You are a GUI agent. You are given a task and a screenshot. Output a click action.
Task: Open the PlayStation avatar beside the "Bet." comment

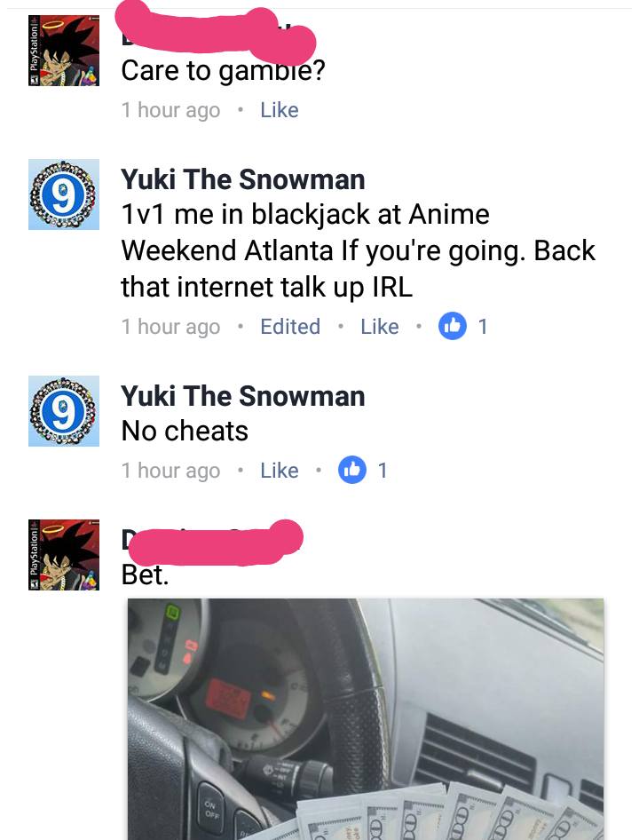[64, 555]
